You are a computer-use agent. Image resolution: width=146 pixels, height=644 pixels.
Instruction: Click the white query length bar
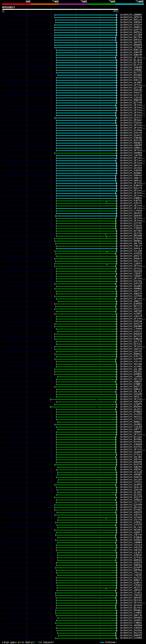[60, 10]
